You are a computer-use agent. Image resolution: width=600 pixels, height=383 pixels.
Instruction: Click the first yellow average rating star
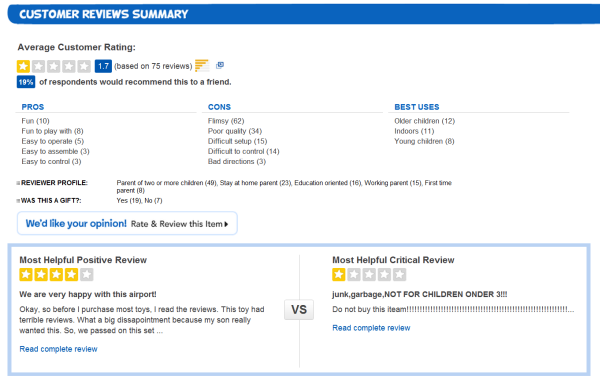[23, 66]
